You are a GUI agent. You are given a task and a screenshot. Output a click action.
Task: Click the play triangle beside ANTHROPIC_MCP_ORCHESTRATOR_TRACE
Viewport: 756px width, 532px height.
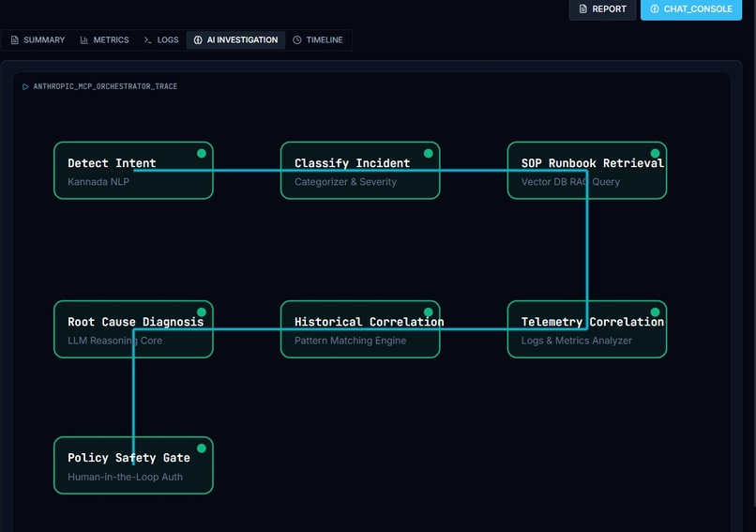[25, 87]
